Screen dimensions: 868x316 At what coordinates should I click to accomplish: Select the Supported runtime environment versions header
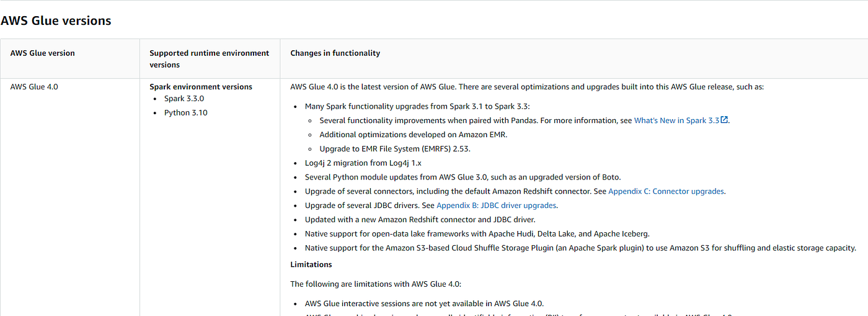tap(210, 59)
